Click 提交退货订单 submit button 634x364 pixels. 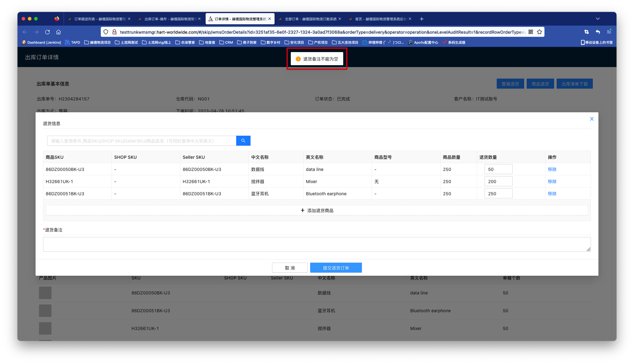(336, 268)
